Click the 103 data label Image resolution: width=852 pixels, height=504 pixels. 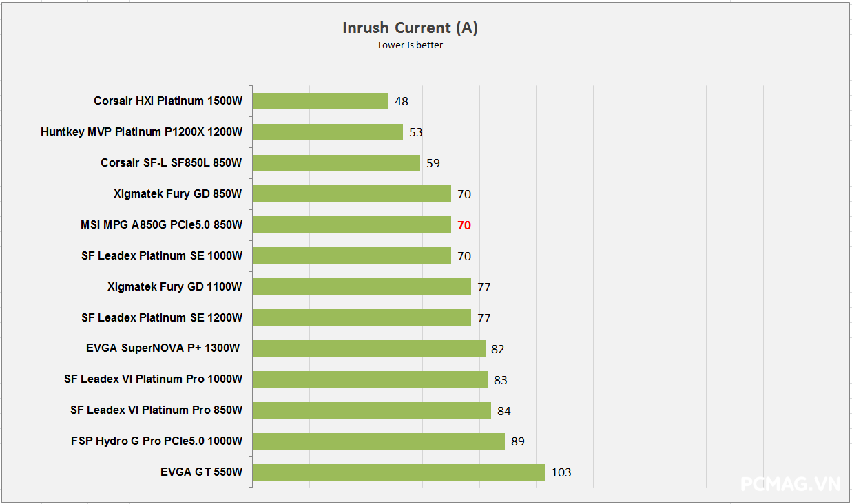[x=561, y=472]
